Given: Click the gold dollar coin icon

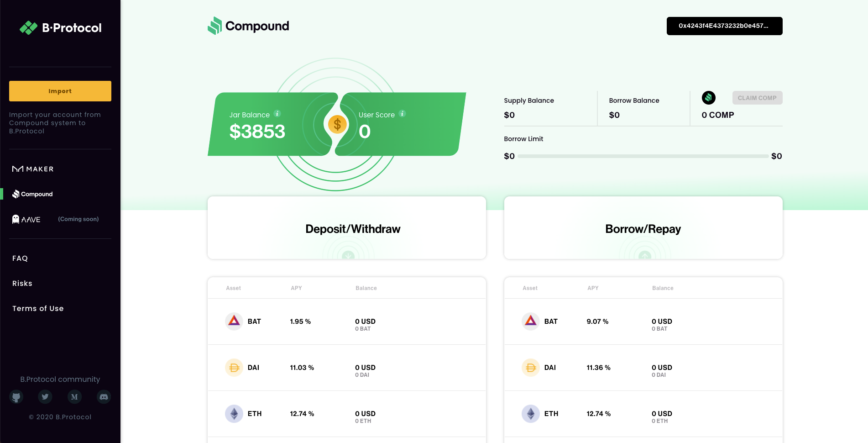Looking at the screenshot, I should 337,124.
